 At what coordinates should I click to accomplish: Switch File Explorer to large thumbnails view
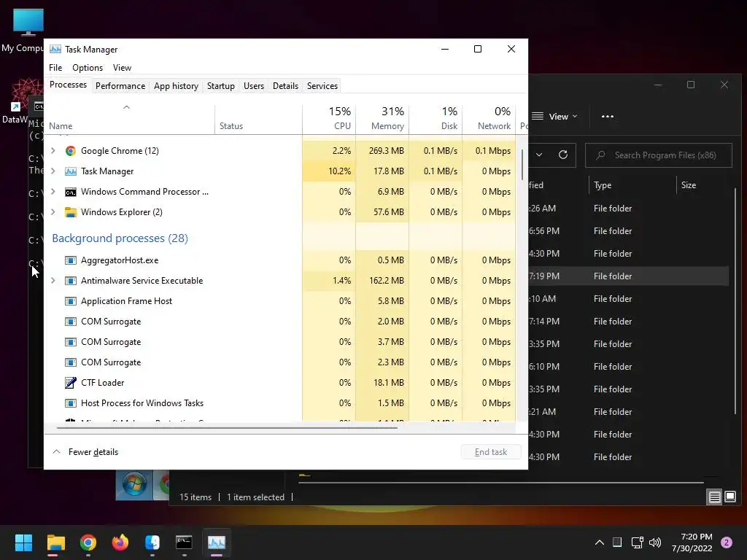point(730,497)
